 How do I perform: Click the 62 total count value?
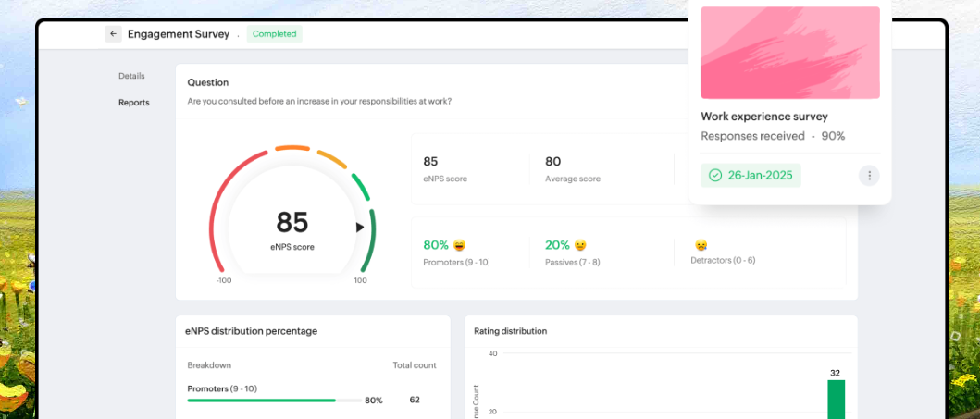[415, 400]
